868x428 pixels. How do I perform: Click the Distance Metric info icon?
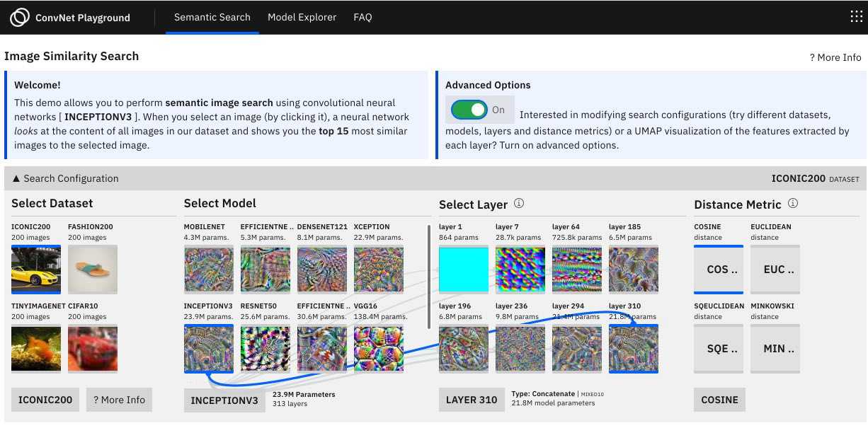(x=793, y=204)
